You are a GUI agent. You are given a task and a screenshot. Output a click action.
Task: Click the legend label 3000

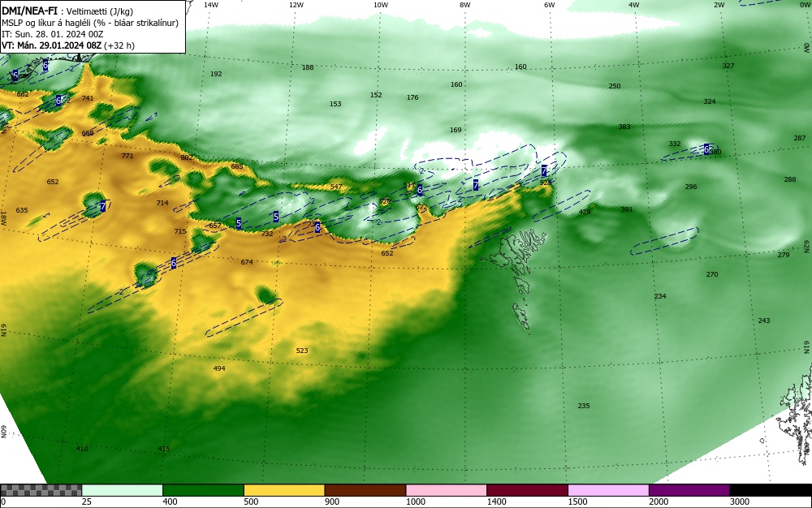tap(740, 502)
